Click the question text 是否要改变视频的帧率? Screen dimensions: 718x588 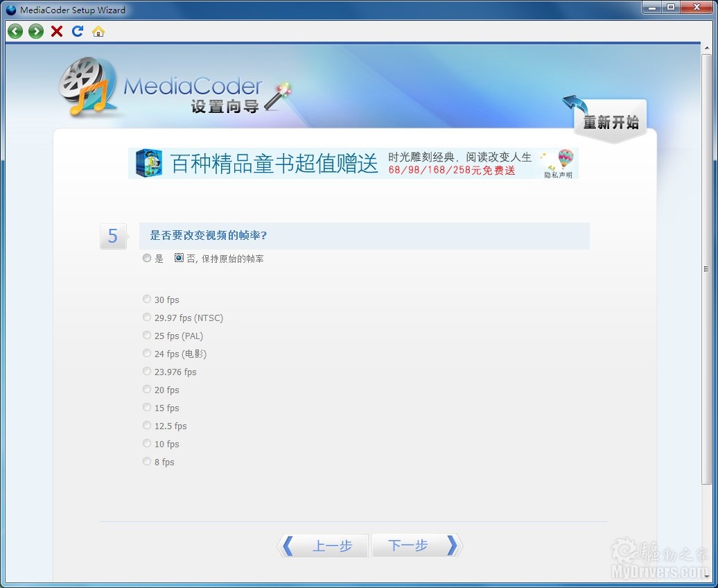click(x=209, y=236)
